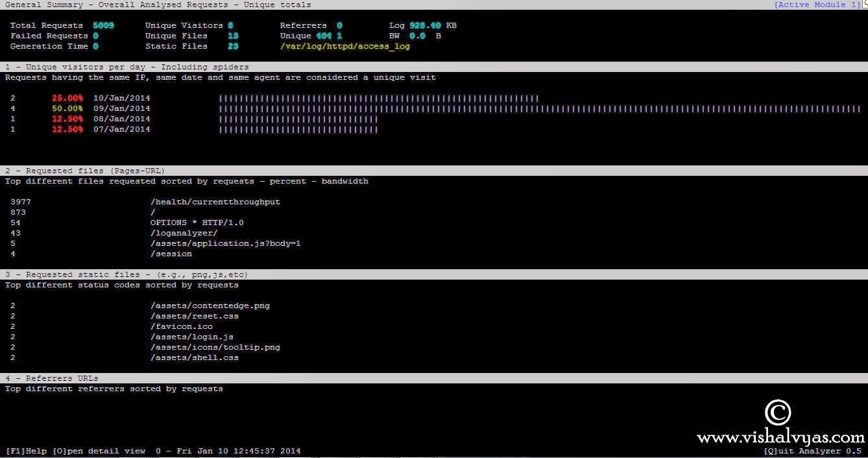Click the Referrers label in summary
This screenshot has width=868, height=458.
point(303,25)
